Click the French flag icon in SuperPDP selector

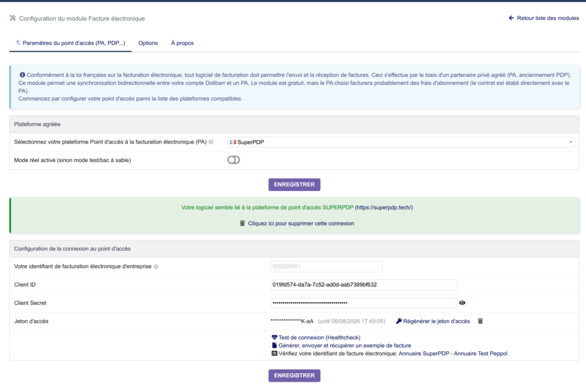[x=233, y=142]
